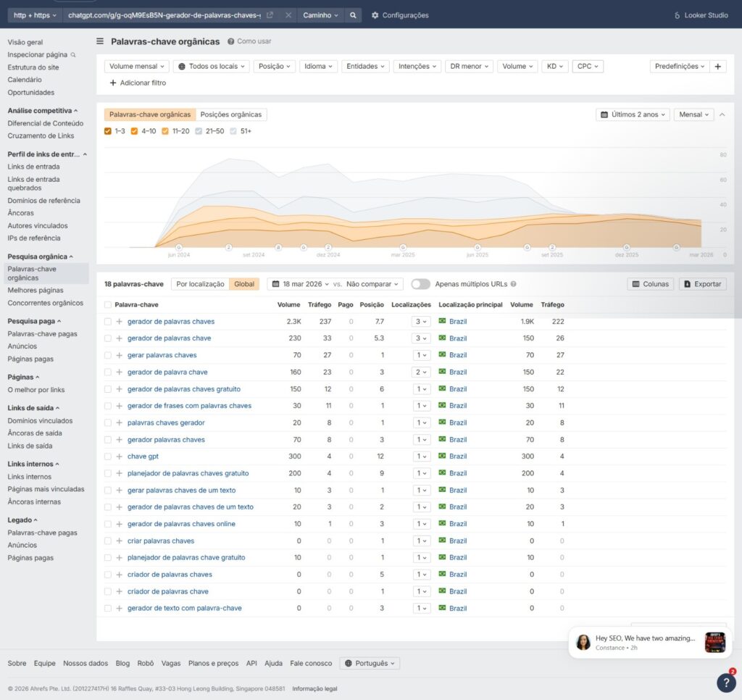Open the 'Últimos 2 anos' date range dropdown
Viewport: 742px width, 700px height.
pos(633,114)
